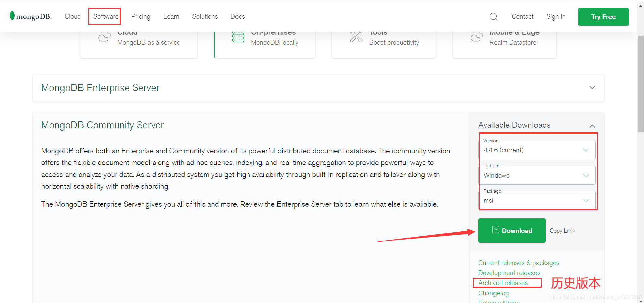Expand the MongoDB Enterprise Server section
Image resolution: width=644 pixels, height=303 pixels.
(x=592, y=88)
